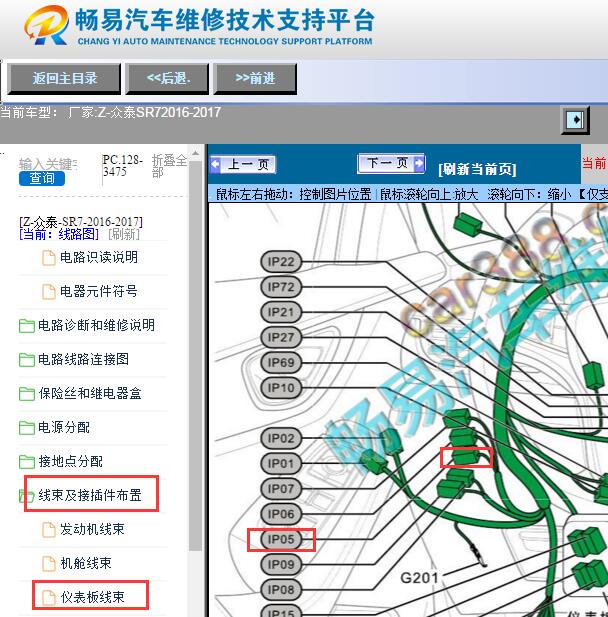Click the folder icon beside 接地点分配
608x617 pixels.
(27, 462)
